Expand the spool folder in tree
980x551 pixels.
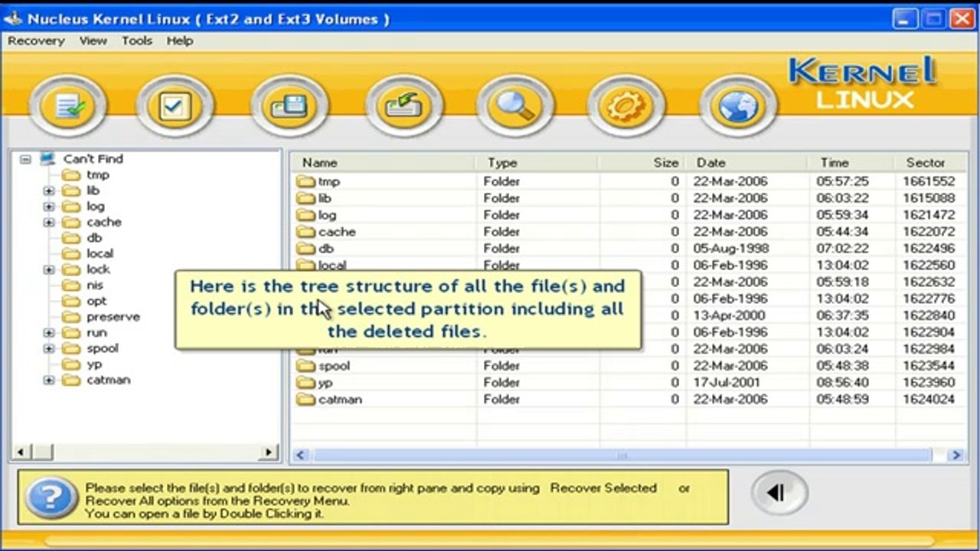click(x=49, y=348)
